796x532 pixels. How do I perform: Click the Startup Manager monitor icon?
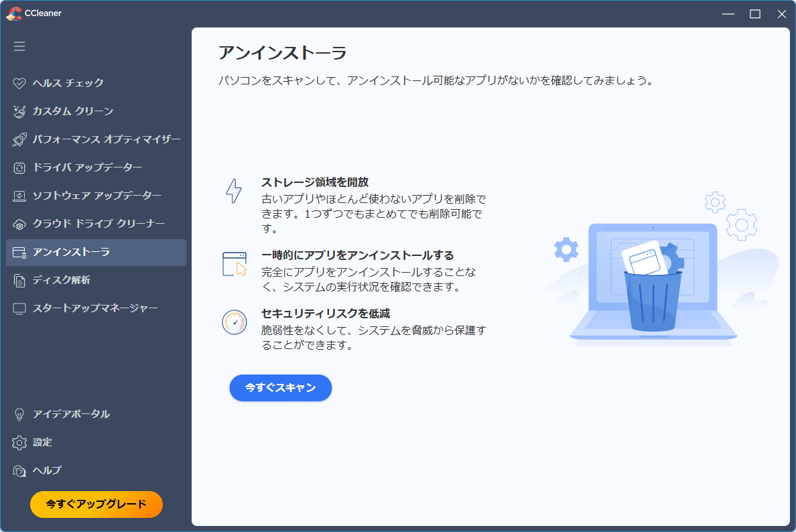coord(19,309)
